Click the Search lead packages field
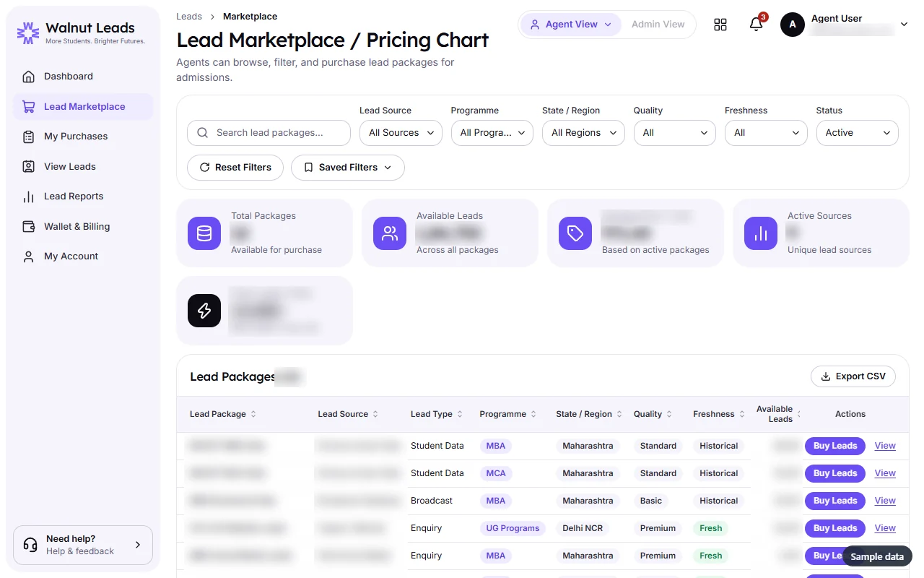This screenshot has width=924, height=578. [x=269, y=133]
